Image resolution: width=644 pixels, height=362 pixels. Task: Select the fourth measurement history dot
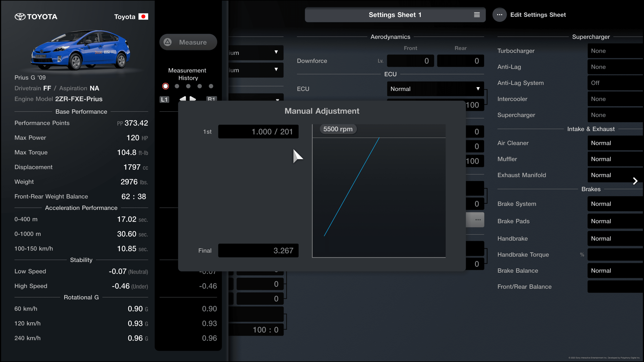(x=200, y=86)
